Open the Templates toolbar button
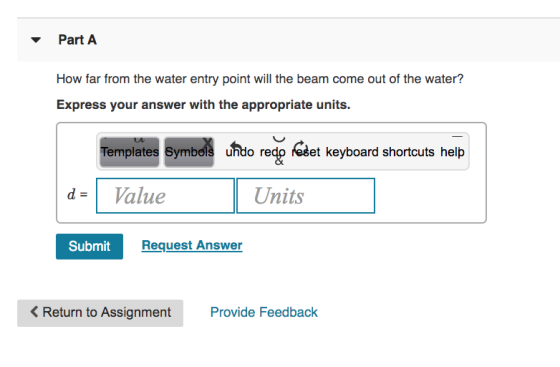560x367 pixels. pyautogui.click(x=130, y=152)
